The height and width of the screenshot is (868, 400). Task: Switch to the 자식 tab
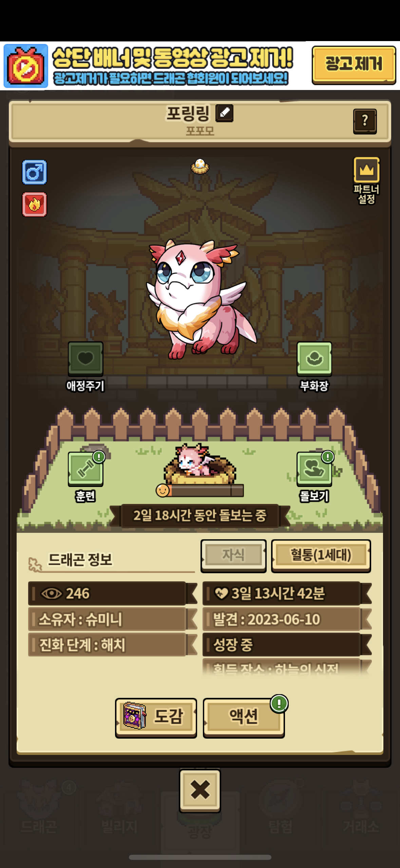pyautogui.click(x=233, y=556)
